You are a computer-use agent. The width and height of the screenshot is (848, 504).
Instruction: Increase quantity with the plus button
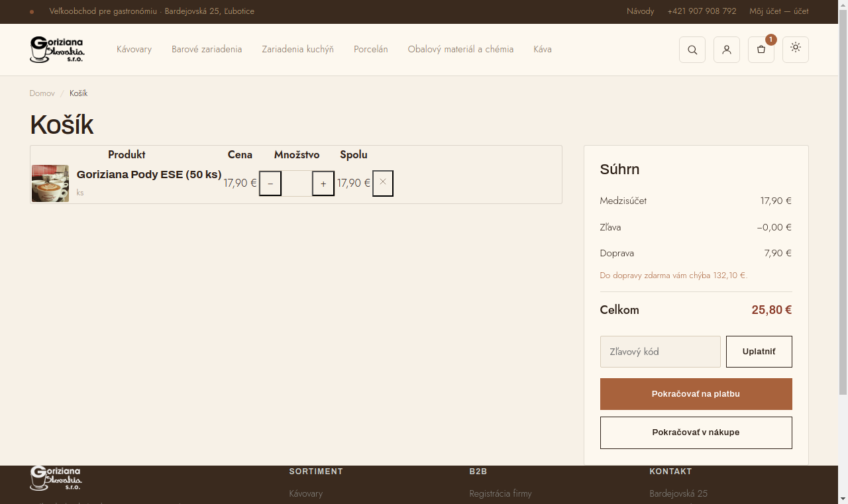tap(323, 183)
